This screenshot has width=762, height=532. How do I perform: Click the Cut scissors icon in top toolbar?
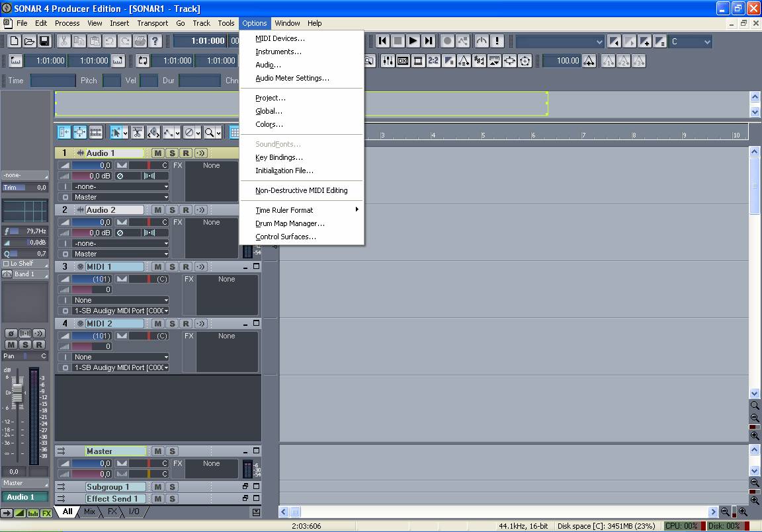pyautogui.click(x=63, y=41)
